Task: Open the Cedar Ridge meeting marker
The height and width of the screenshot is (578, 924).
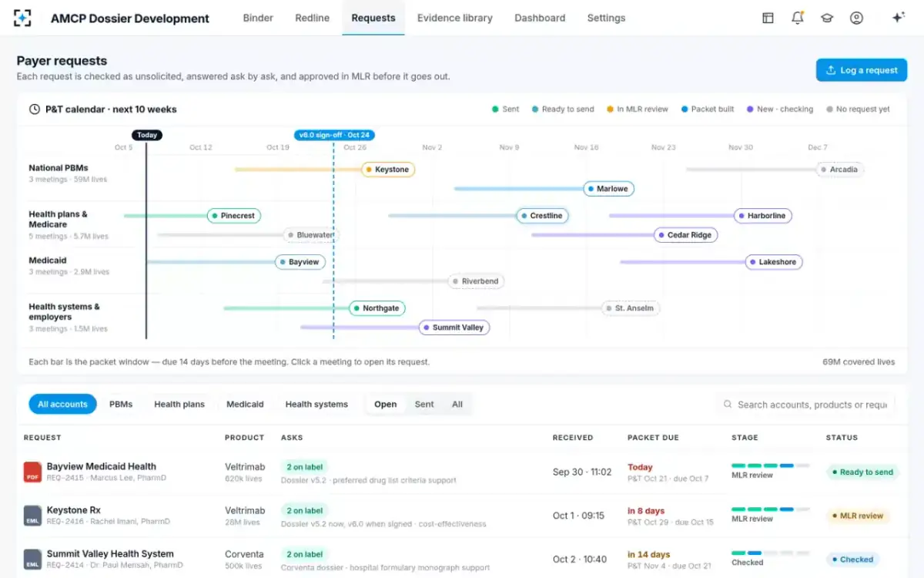Action: coord(685,235)
